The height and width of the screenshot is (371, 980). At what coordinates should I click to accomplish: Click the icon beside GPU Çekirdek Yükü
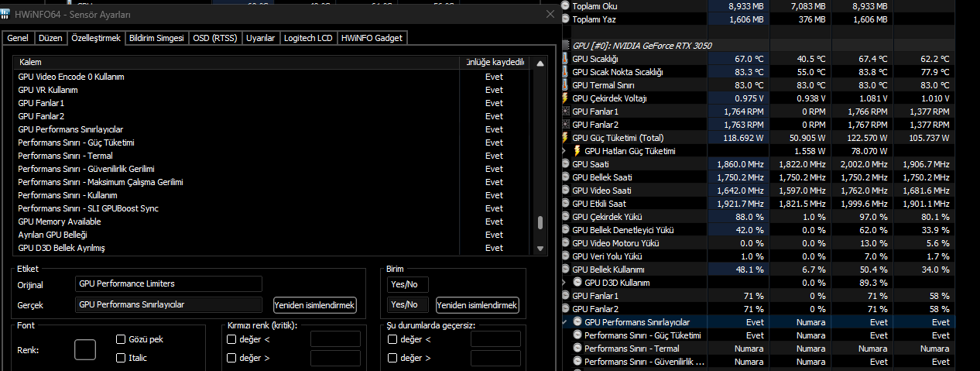click(566, 217)
